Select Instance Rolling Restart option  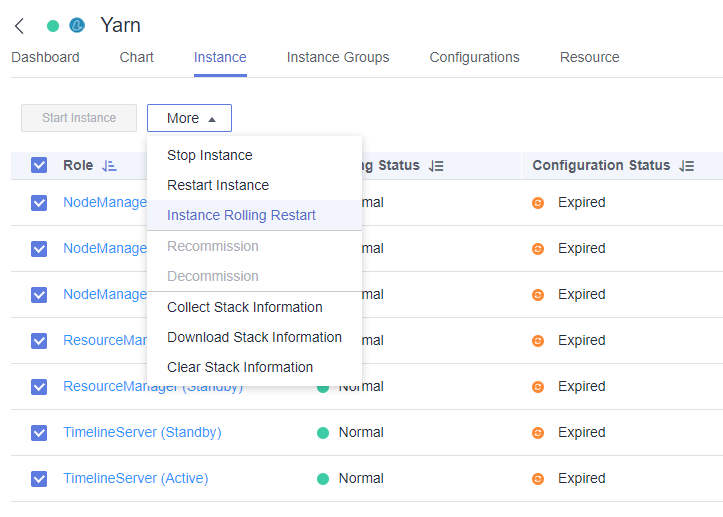tap(255, 215)
